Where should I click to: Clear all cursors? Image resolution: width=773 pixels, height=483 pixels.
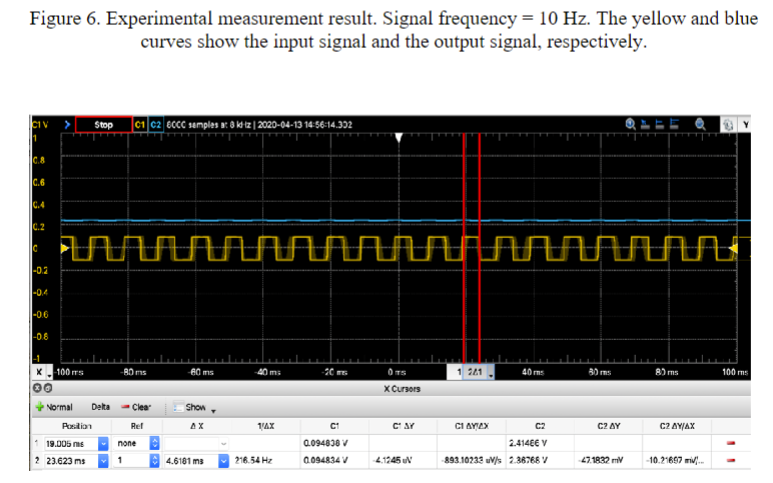tap(136, 407)
